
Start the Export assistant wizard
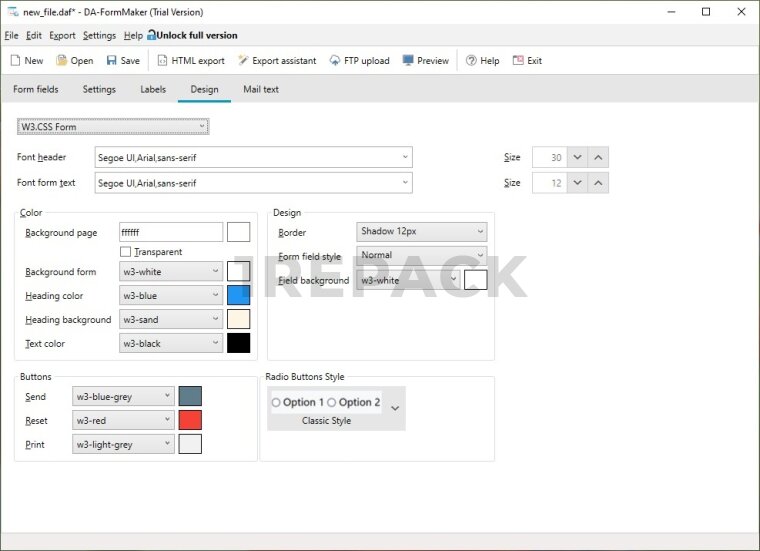pos(243,61)
